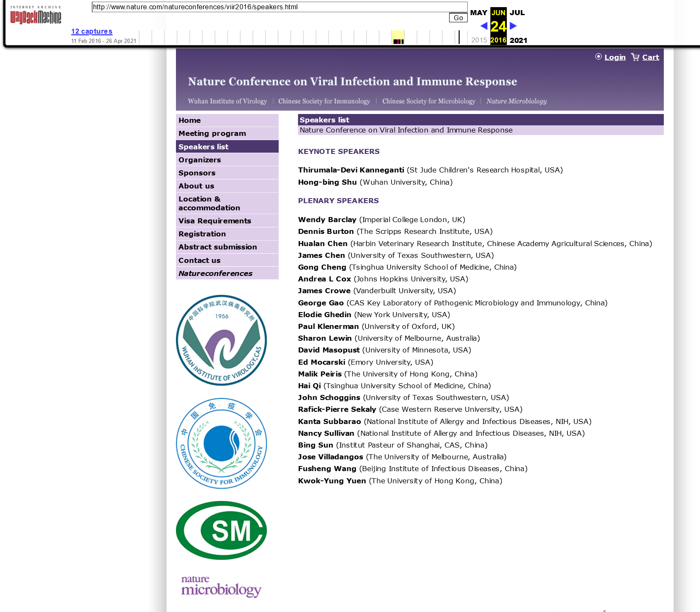
Task: Open the nature microbiology logo
Action: 221,586
